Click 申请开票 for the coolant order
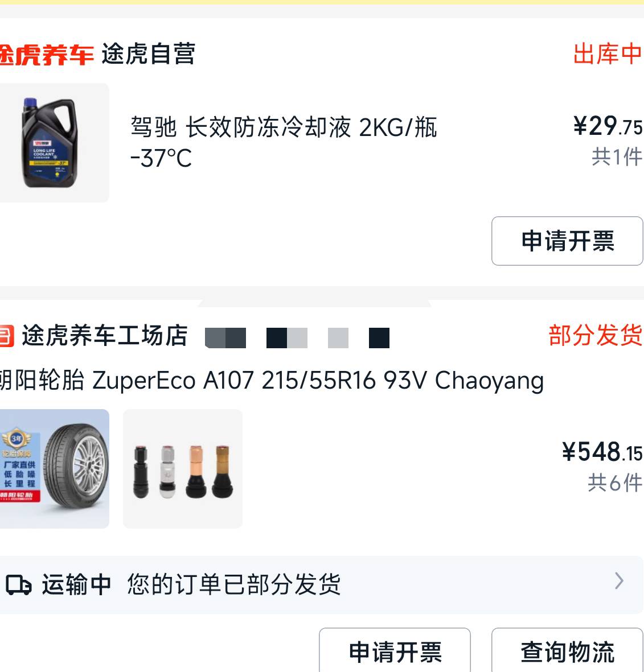The height and width of the screenshot is (672, 644). pyautogui.click(x=567, y=241)
